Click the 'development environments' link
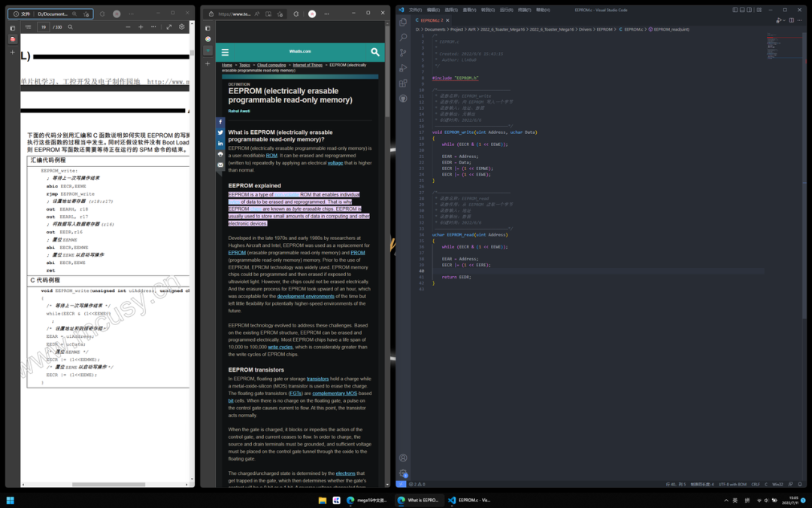 click(305, 297)
